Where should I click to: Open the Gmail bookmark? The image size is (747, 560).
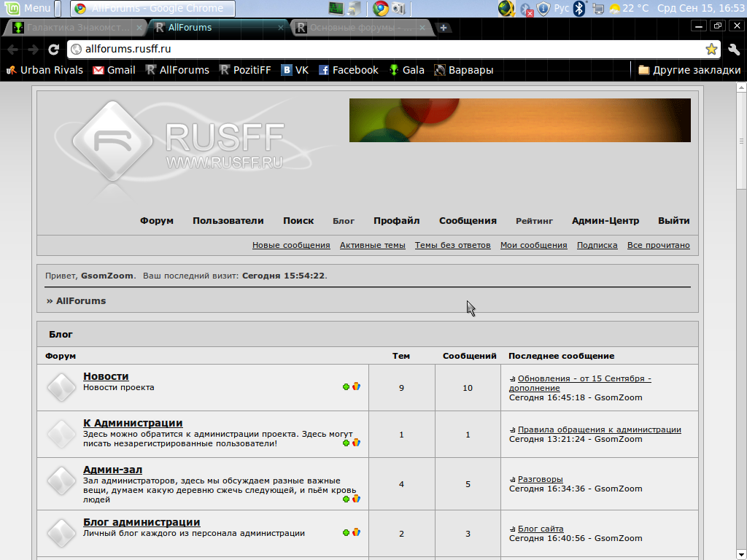click(114, 70)
